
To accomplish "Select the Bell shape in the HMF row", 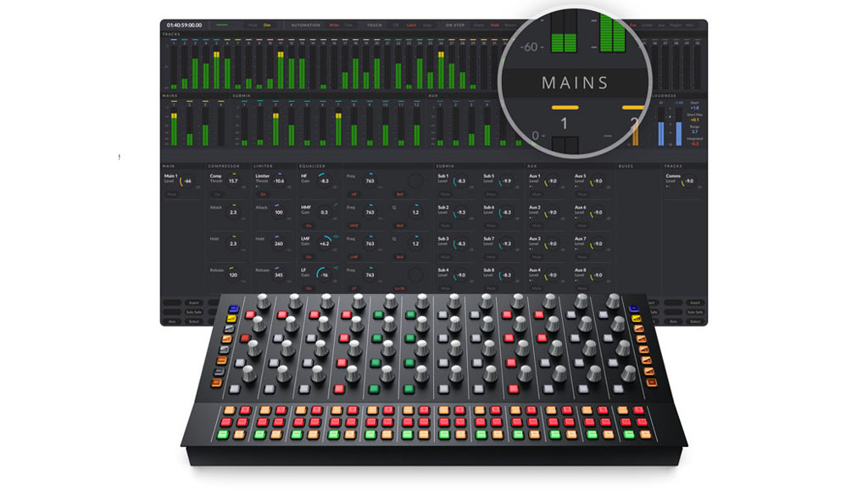I will click(x=400, y=226).
